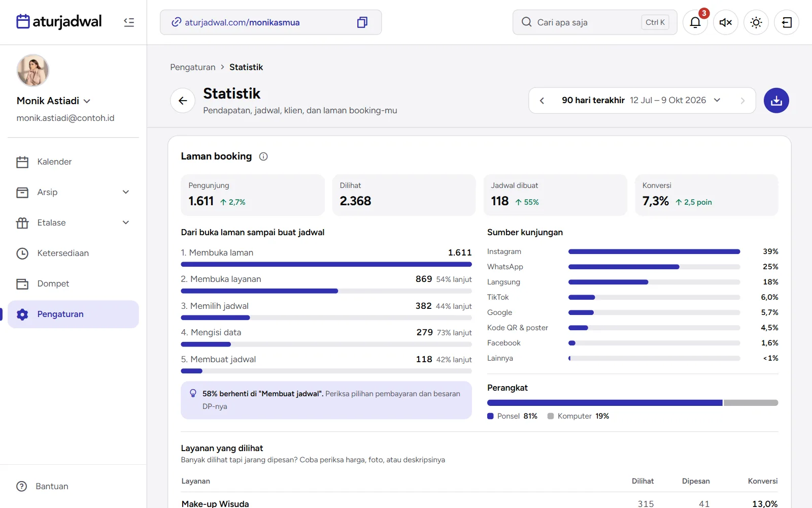Click the Etalase gift icon
This screenshot has height=508, width=812.
point(22,223)
